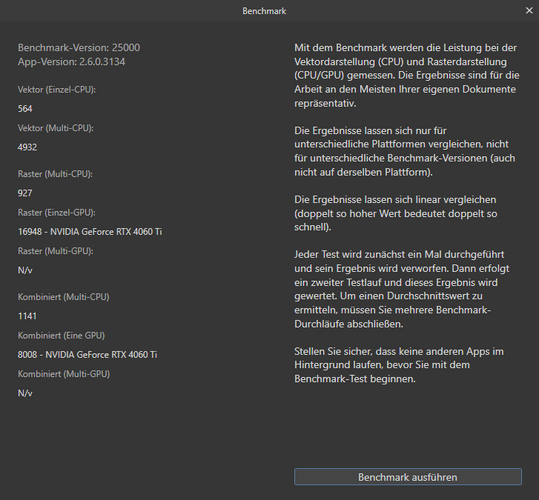Click the Einzel-CPU score 564
Image resolution: width=539 pixels, height=500 pixels.
(x=25, y=109)
